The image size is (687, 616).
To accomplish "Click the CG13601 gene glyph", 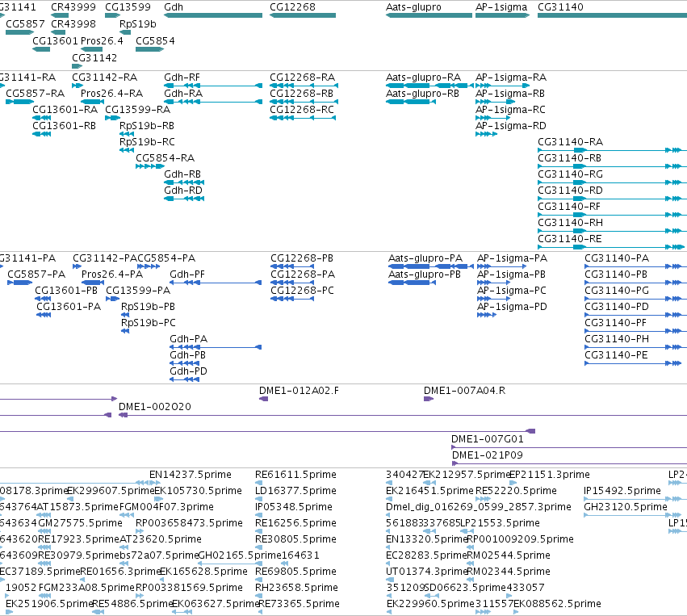I will (41, 49).
